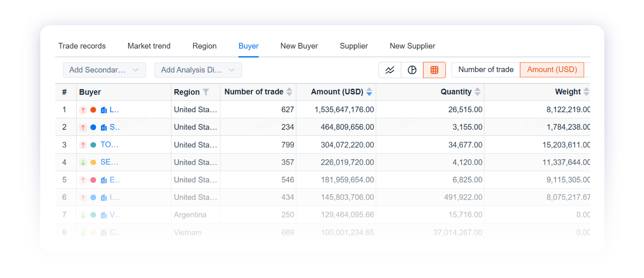Click the pink color dot in row 5
Viewport: 644px width, 278px height.
point(93,180)
